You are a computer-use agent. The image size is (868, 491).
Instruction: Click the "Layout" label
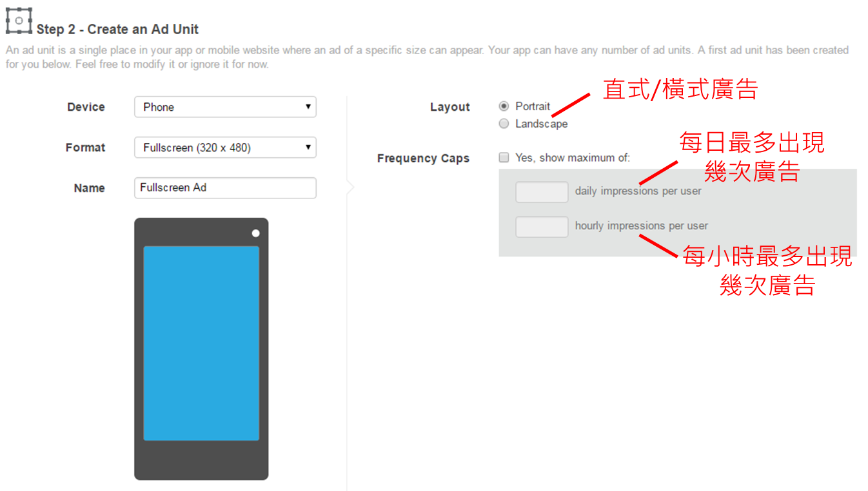click(450, 107)
